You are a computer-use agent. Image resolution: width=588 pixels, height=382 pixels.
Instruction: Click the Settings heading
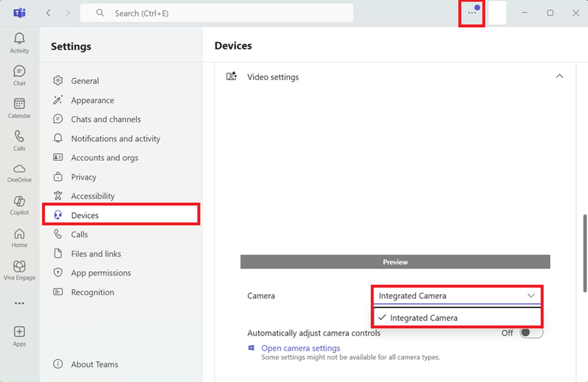[x=71, y=46]
